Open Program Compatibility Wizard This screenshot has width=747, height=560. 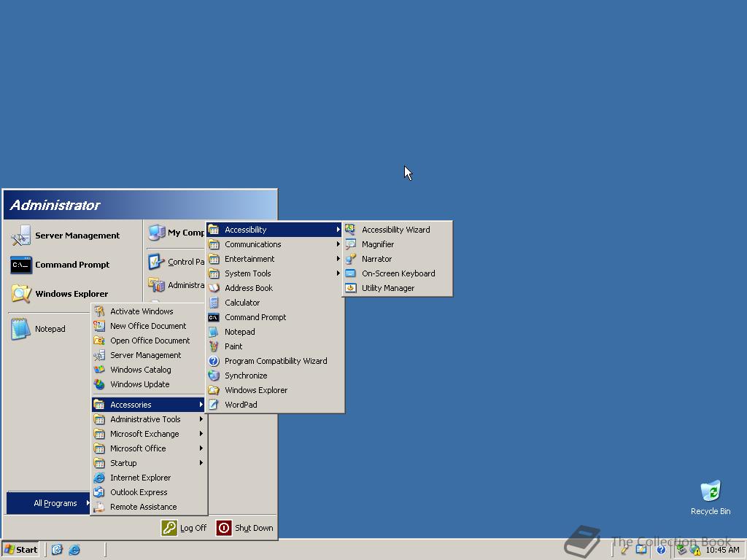pyautogui.click(x=275, y=361)
